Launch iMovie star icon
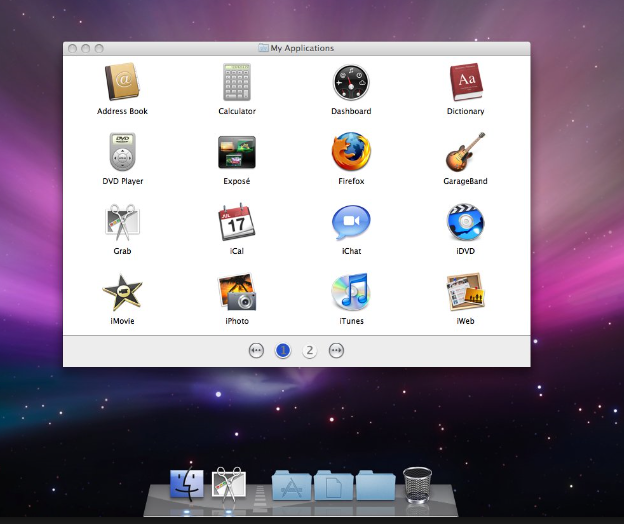Image resolution: width=624 pixels, height=524 pixels. tap(123, 292)
